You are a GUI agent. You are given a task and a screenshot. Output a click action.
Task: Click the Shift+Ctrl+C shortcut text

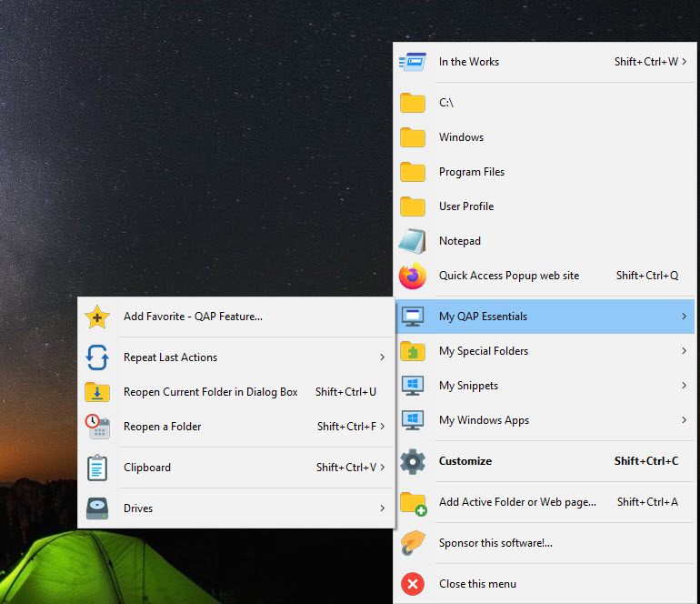tap(646, 461)
